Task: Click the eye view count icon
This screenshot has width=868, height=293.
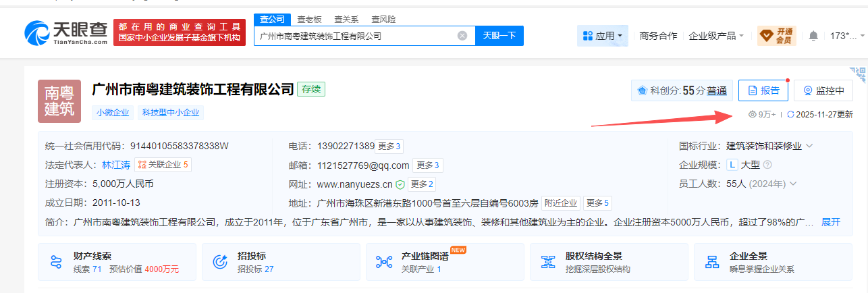Action: click(x=753, y=115)
